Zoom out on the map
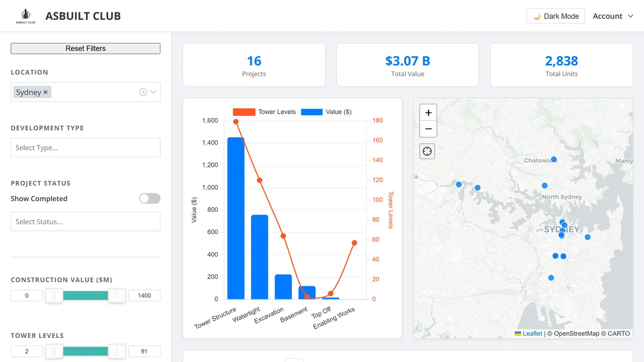This screenshot has height=362, width=644. [x=428, y=129]
